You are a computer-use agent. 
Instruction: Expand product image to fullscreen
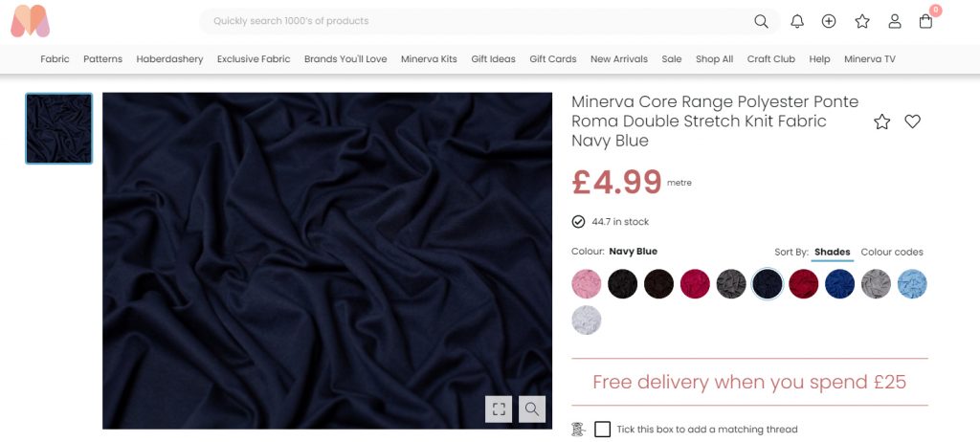point(499,409)
